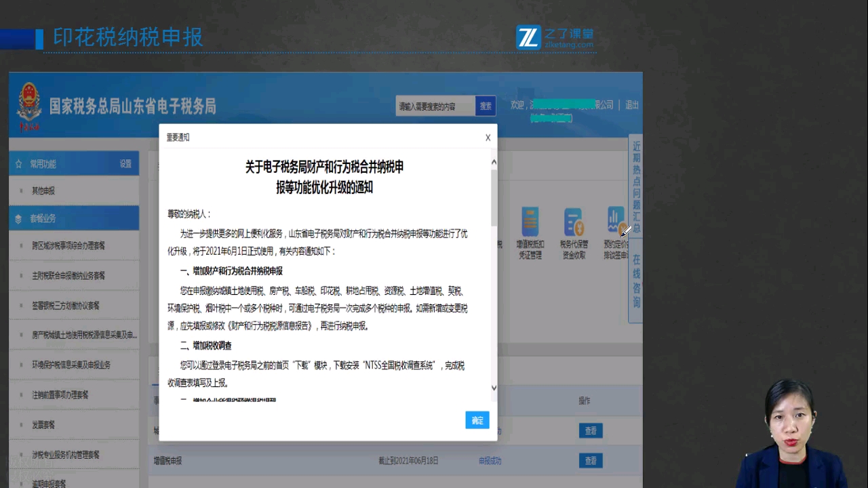868x488 pixels.
Task: Click the 退出 logout link
Action: 632,105
